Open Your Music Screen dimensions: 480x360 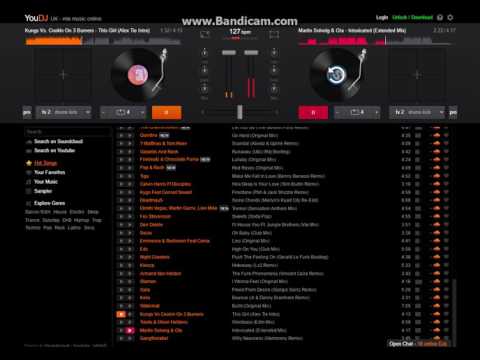(x=46, y=182)
